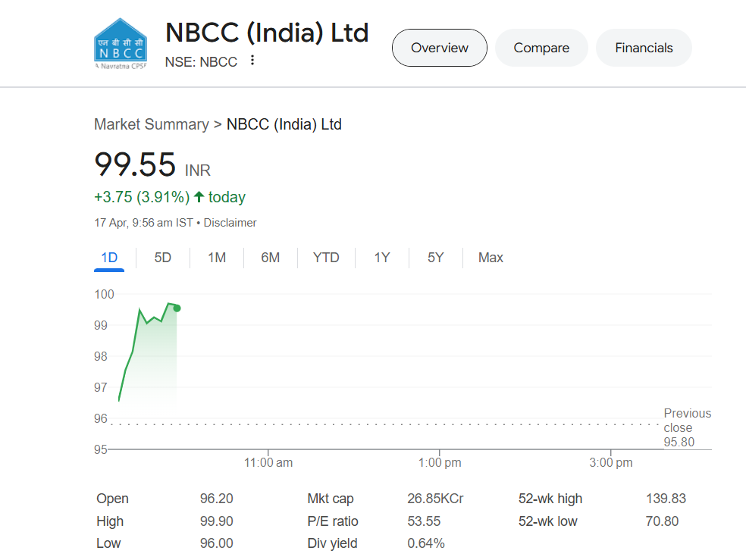Select the 5Y chart range
Image resolution: width=746 pixels, height=560 pixels.
(435, 258)
